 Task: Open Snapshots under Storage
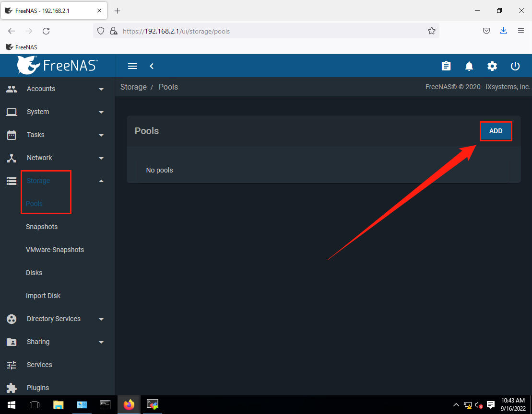(x=42, y=227)
